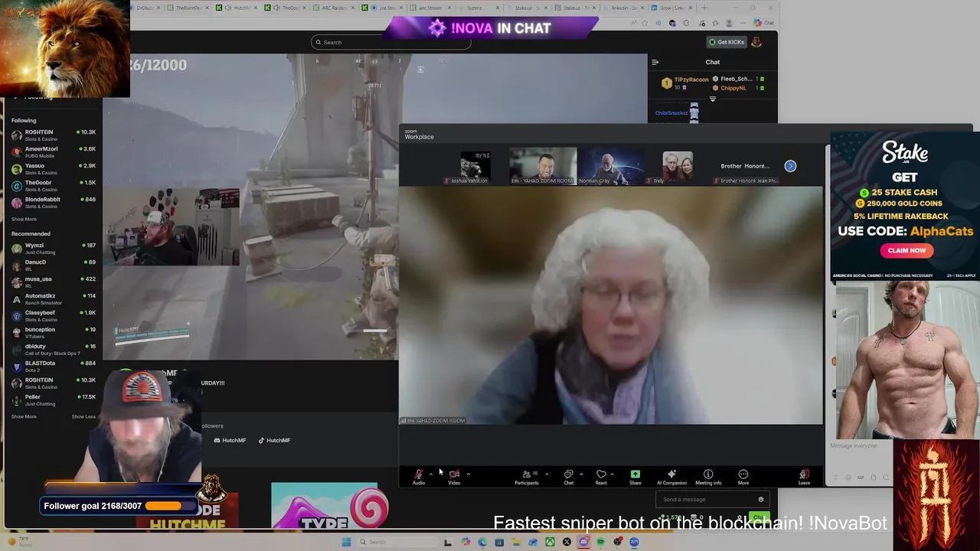The width and height of the screenshot is (980, 551).
Task: Click the Stake CLAIM NOW button
Action: tap(906, 250)
